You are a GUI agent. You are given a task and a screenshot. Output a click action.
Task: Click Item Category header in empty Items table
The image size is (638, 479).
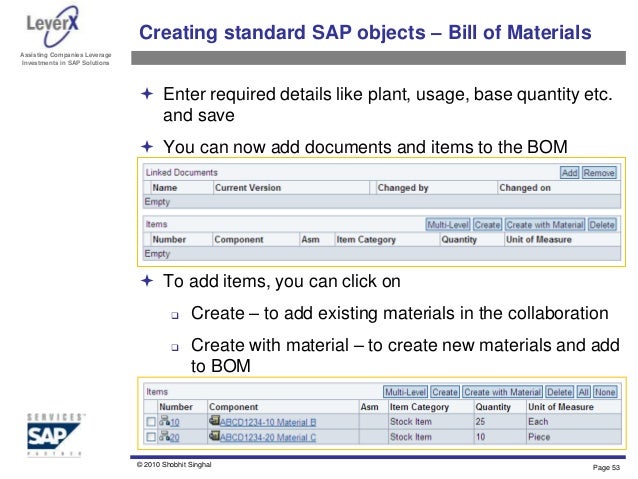click(366, 239)
